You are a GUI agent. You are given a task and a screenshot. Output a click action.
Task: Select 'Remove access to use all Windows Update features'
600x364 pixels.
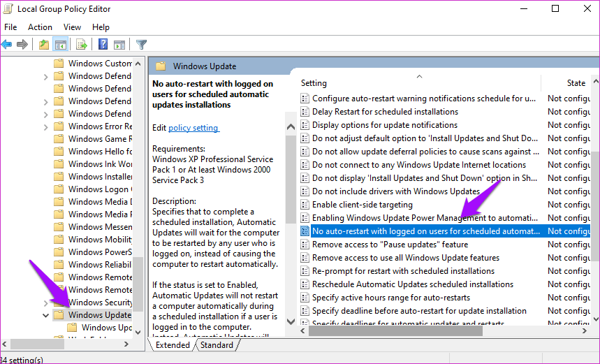406,258
